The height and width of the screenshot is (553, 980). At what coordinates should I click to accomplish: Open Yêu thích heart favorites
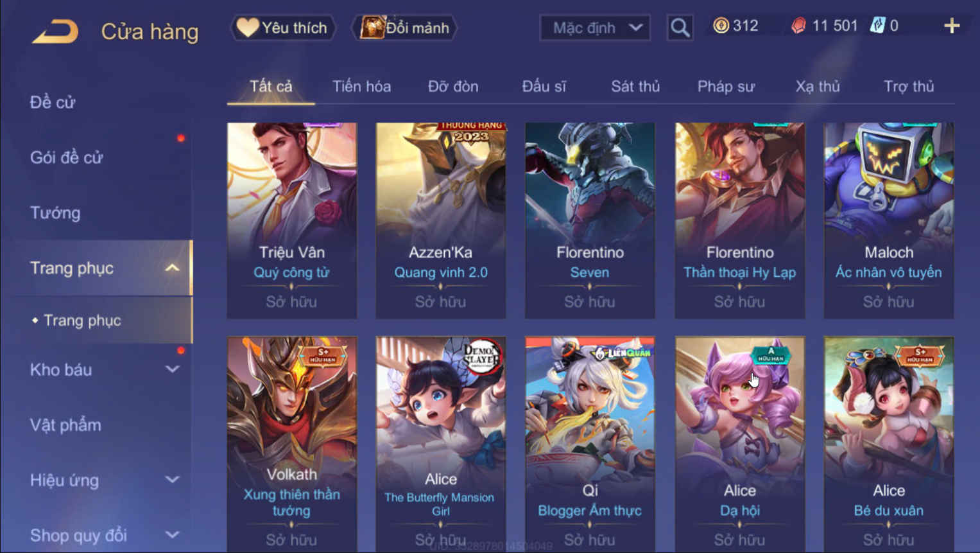[x=283, y=28]
